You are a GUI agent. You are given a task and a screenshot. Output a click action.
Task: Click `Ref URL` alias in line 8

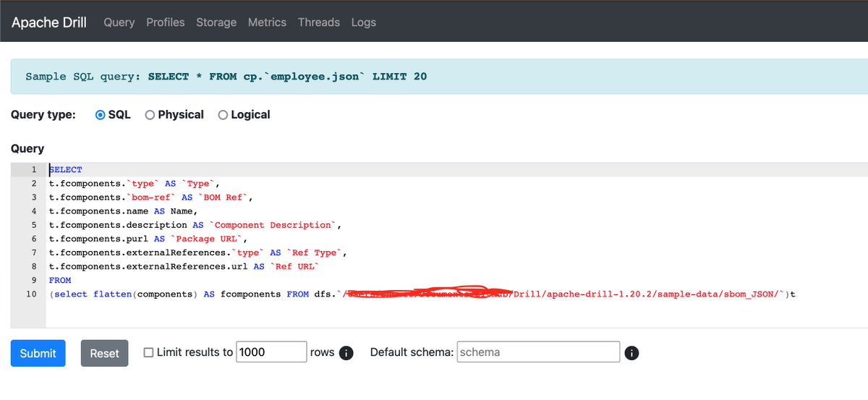pyautogui.click(x=294, y=266)
